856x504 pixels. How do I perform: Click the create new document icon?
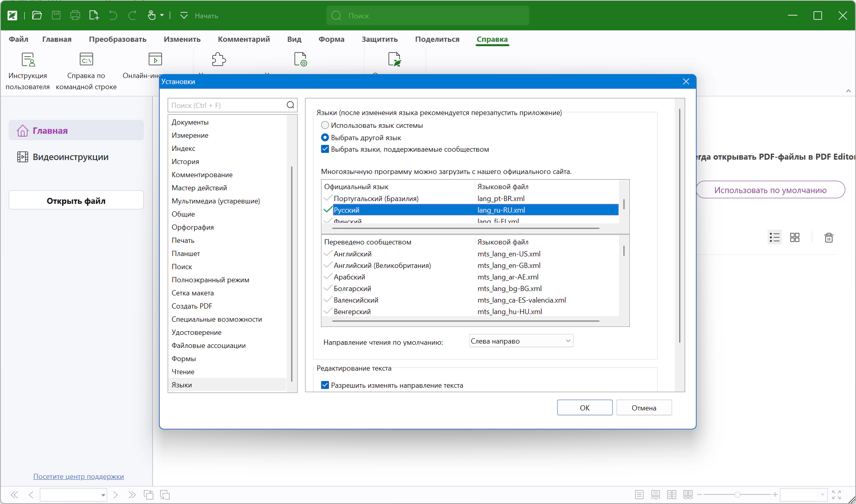[x=94, y=16]
